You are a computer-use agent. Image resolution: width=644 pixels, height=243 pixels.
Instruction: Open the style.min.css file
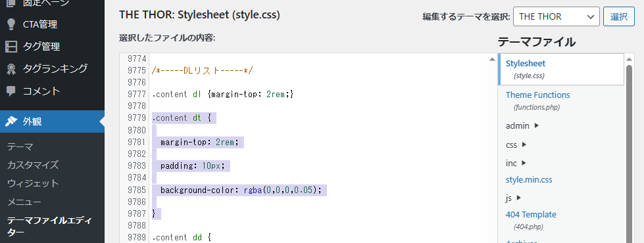529,179
